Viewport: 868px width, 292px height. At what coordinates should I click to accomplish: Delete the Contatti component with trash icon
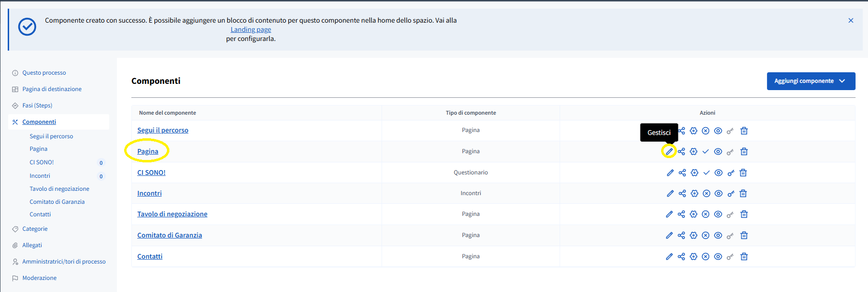click(x=744, y=256)
